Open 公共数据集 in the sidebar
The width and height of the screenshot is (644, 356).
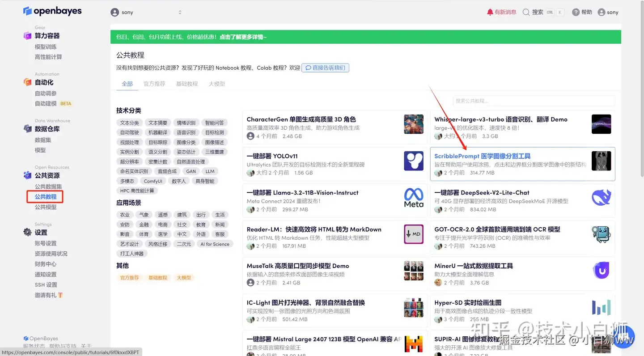[48, 186]
